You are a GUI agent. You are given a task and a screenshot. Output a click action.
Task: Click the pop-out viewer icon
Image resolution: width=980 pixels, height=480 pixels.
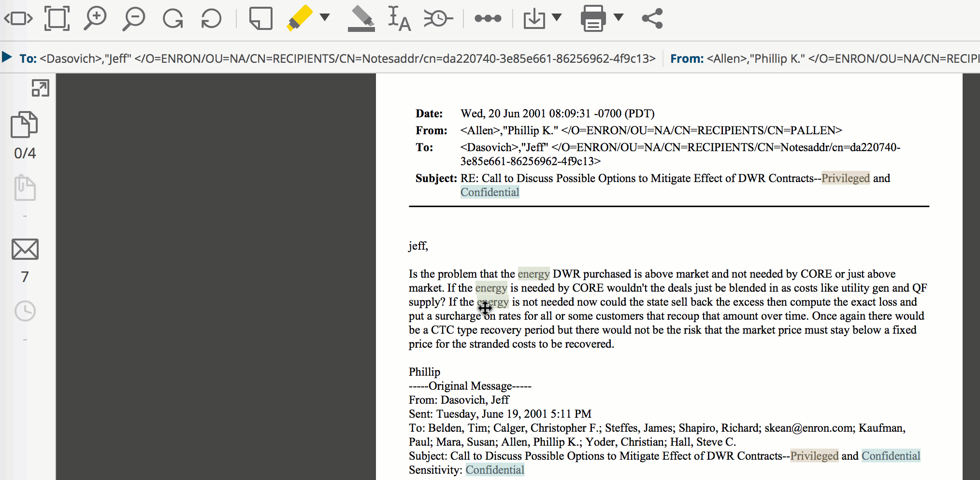click(41, 88)
